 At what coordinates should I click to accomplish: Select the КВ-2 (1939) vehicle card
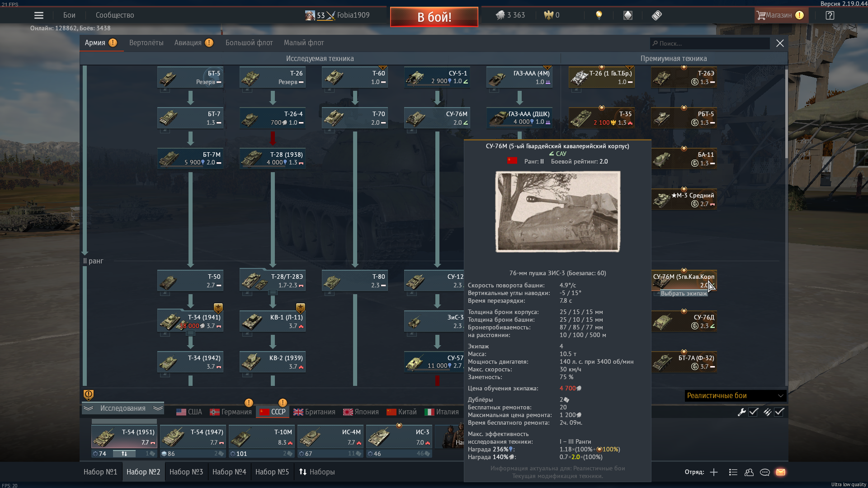pos(273,362)
